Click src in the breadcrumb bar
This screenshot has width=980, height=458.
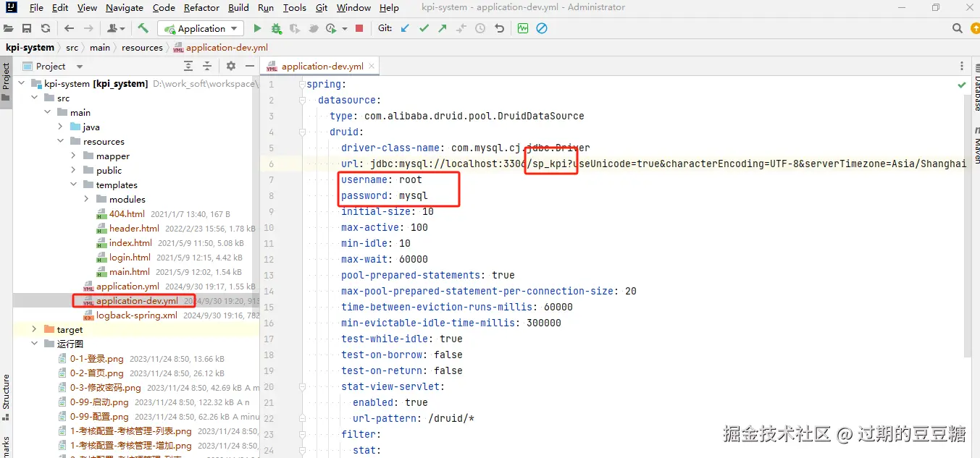[72, 47]
